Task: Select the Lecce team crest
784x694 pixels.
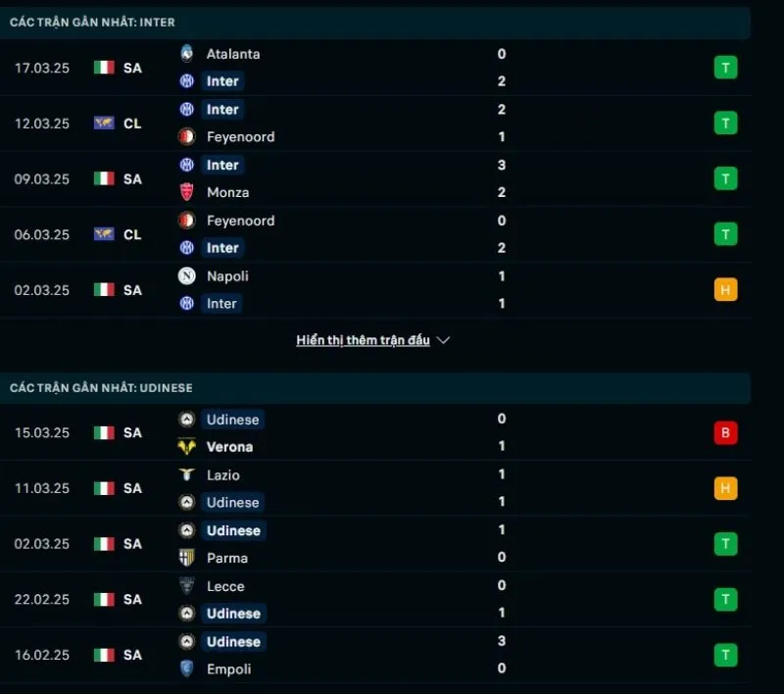Action: [x=185, y=586]
